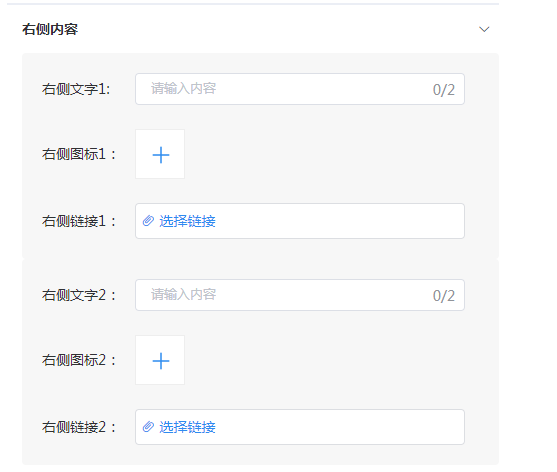Click the 右侧链接1 field label
557x472 pixels.
coord(79,221)
